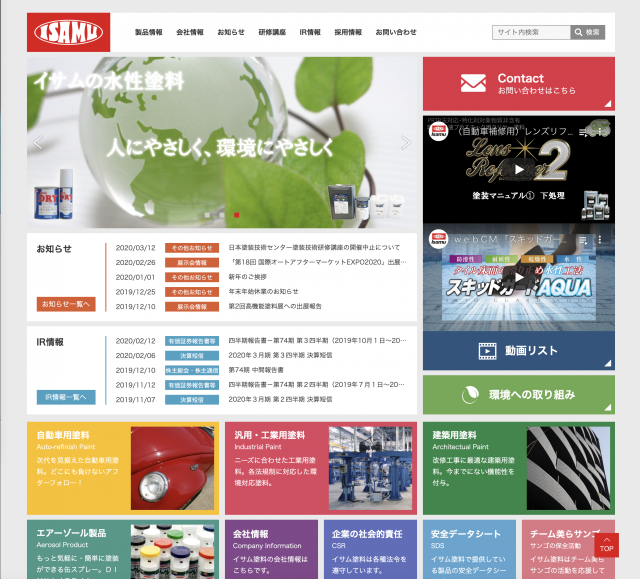Open 環境への取り組み banner
640x579 pixels.
[x=519, y=395]
